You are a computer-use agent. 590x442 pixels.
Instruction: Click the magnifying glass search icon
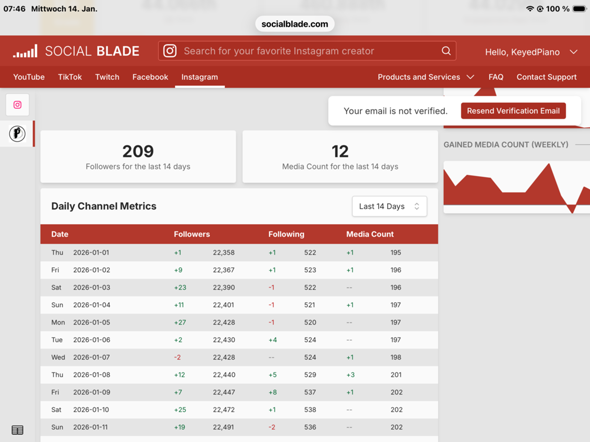pos(446,51)
